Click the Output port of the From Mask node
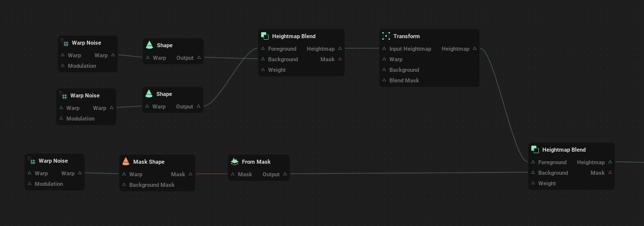Image resolution: width=644 pixels, height=226 pixels. [285, 174]
